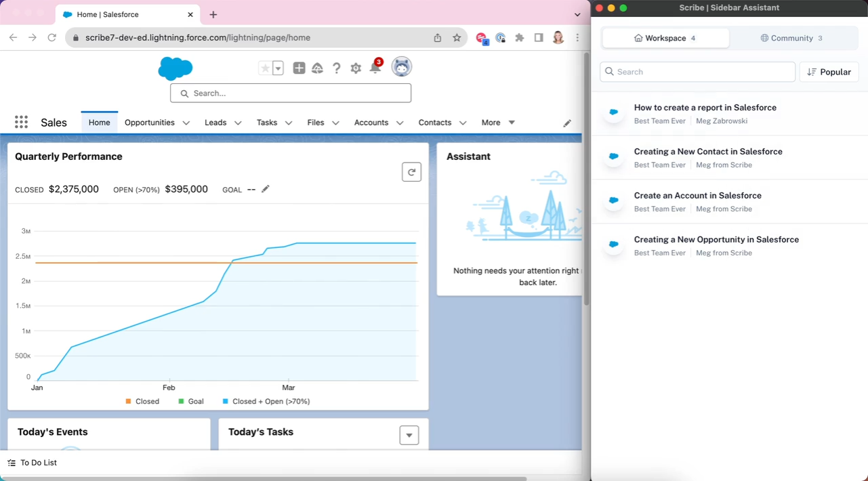Open the More navigation dropdown
This screenshot has width=868, height=481.
pos(498,123)
